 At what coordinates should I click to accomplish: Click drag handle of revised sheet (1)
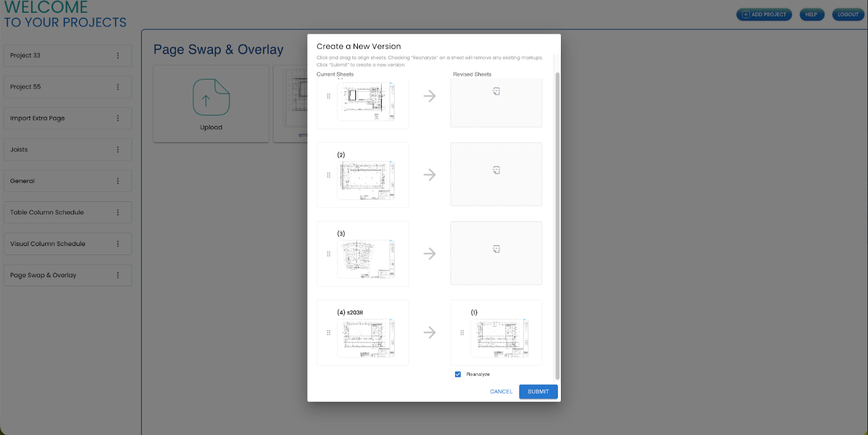click(462, 333)
